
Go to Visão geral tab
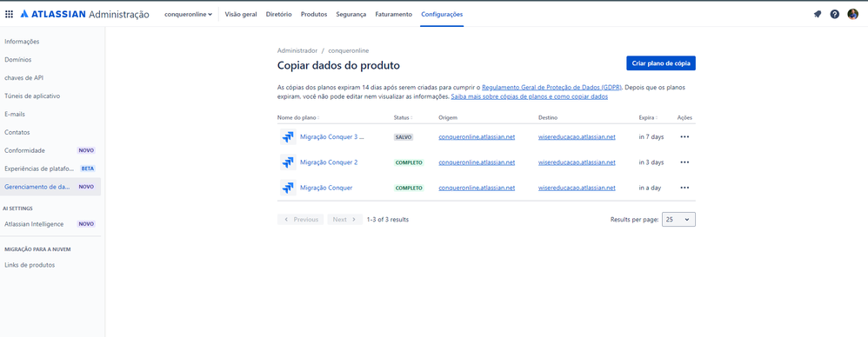(241, 15)
